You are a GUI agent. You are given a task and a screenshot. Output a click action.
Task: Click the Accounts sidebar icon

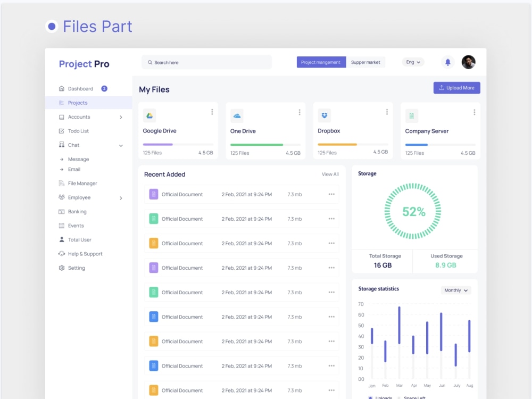[61, 117]
